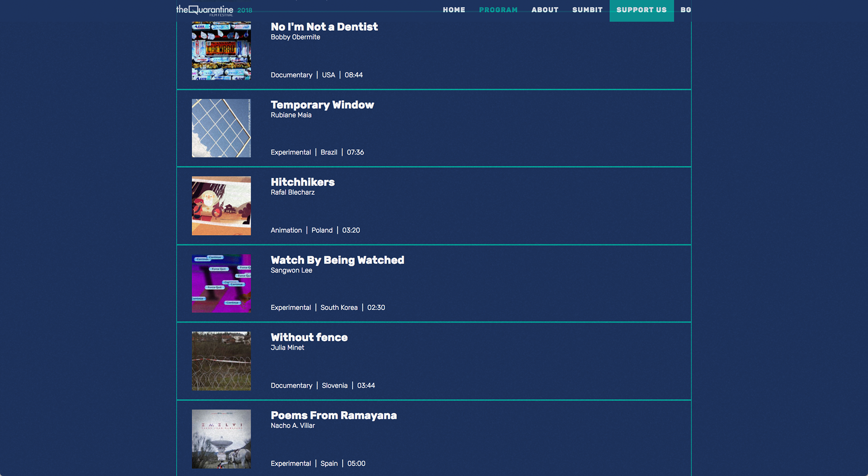Select director name Nacho A. Villar
Screen dimensions: 868x476
point(292,425)
